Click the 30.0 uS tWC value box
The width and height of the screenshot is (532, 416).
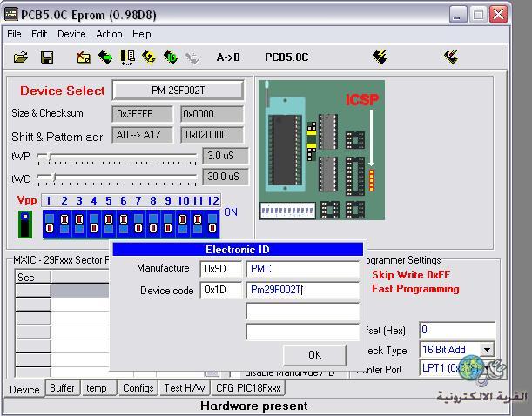tap(226, 177)
